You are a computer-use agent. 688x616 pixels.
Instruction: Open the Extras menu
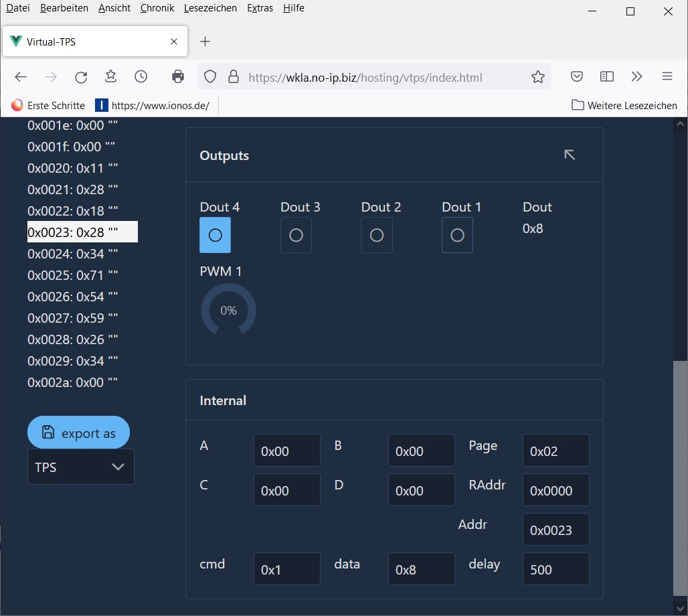260,8
